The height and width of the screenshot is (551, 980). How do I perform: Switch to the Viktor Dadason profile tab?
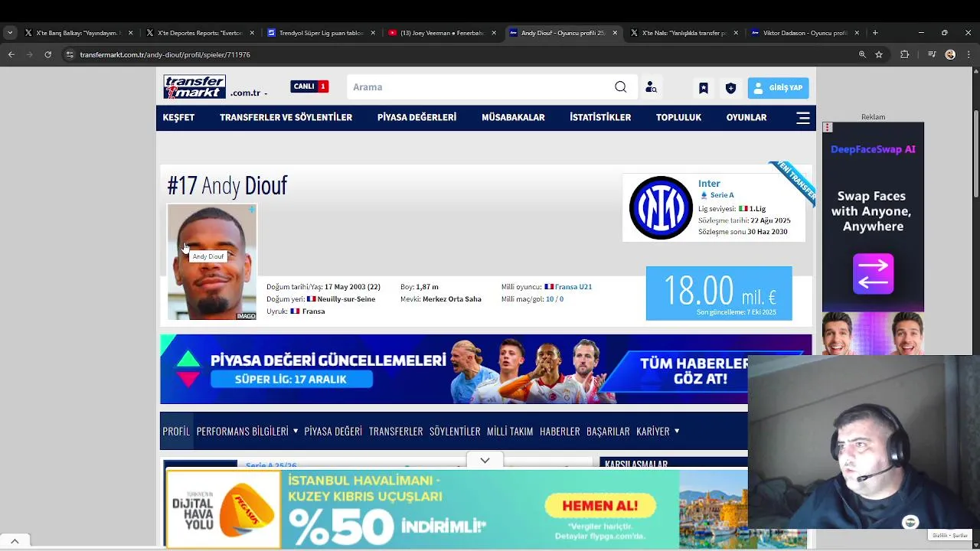(804, 33)
